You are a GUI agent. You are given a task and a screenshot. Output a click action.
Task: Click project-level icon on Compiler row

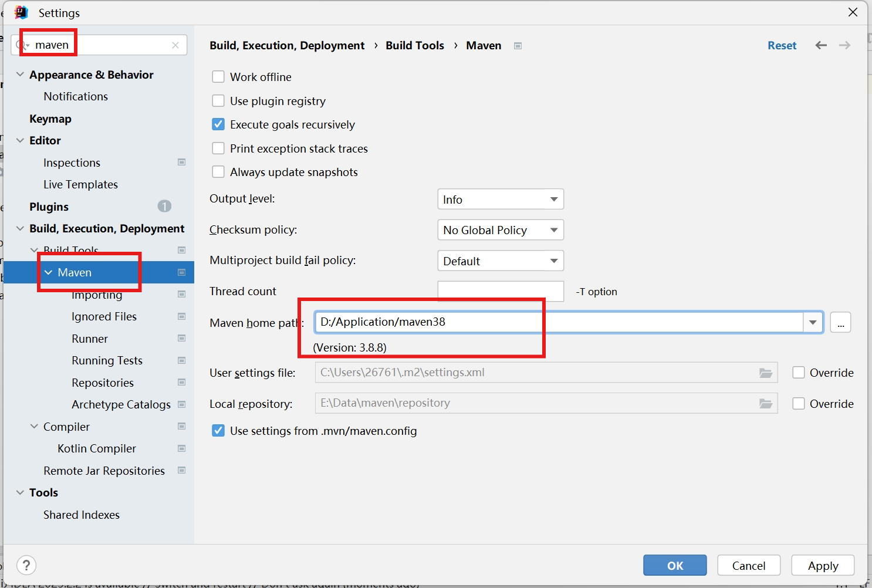tap(182, 426)
